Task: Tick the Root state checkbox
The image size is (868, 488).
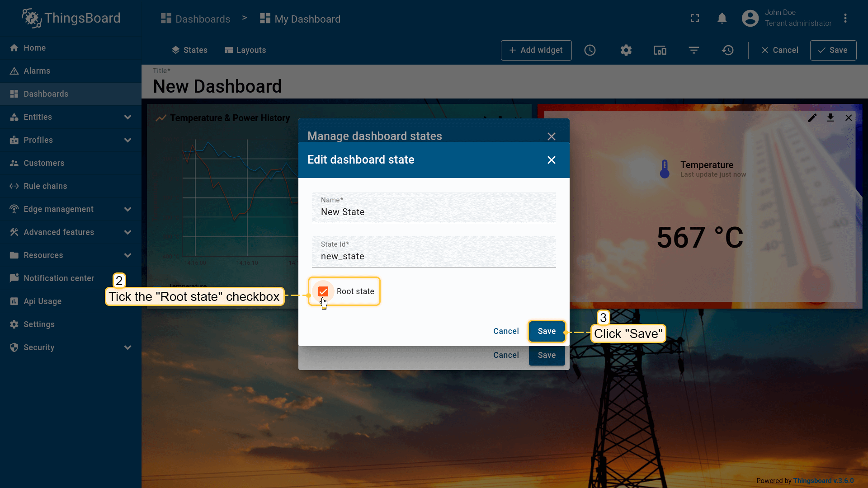Action: (x=323, y=291)
